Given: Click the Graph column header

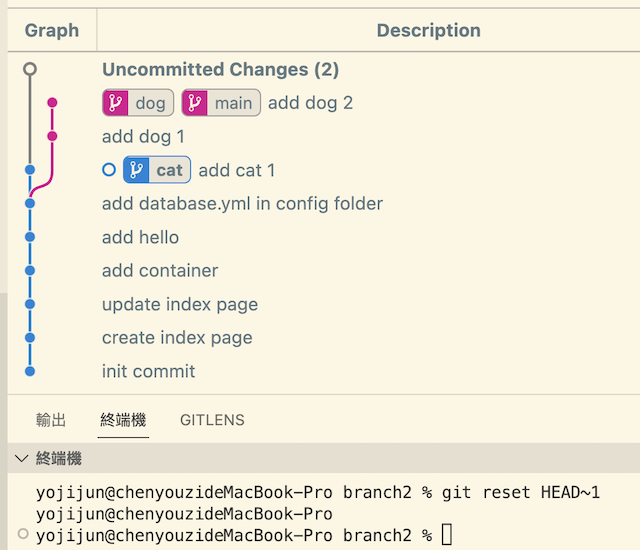Looking at the screenshot, I should point(52,30).
